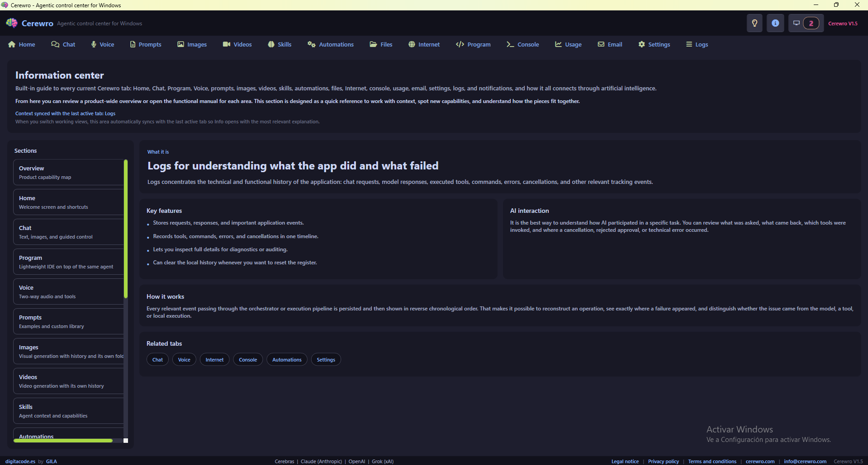Open the blue info icon button

click(x=775, y=23)
